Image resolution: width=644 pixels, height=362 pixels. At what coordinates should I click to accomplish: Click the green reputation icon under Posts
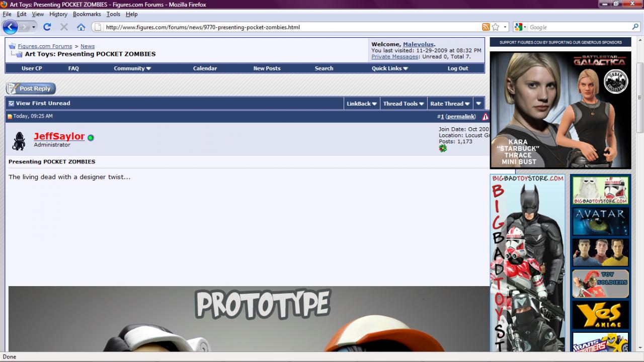(443, 148)
